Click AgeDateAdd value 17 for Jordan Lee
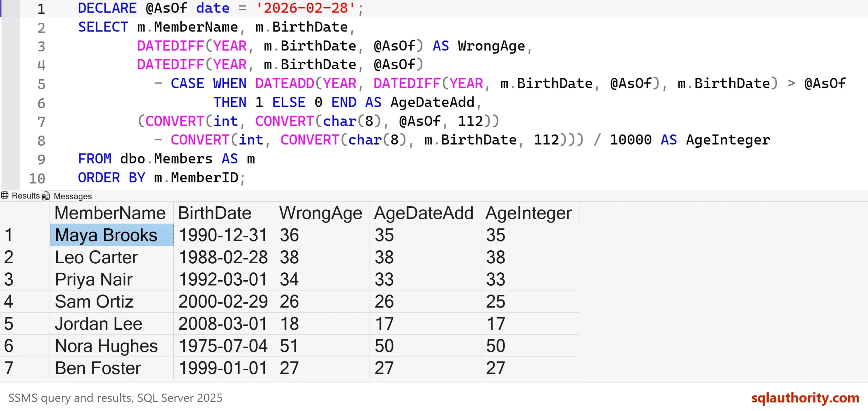 pos(425,324)
